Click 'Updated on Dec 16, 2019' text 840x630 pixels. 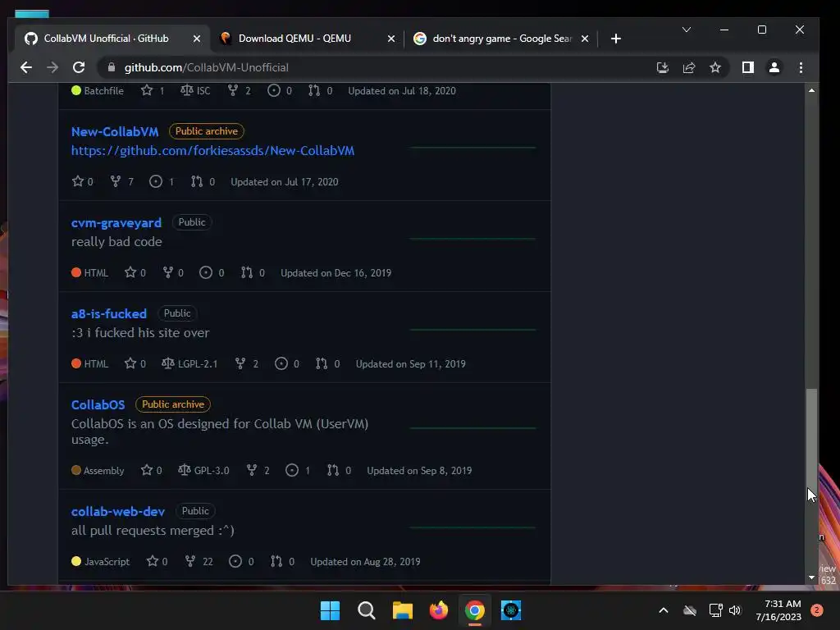[x=336, y=272]
